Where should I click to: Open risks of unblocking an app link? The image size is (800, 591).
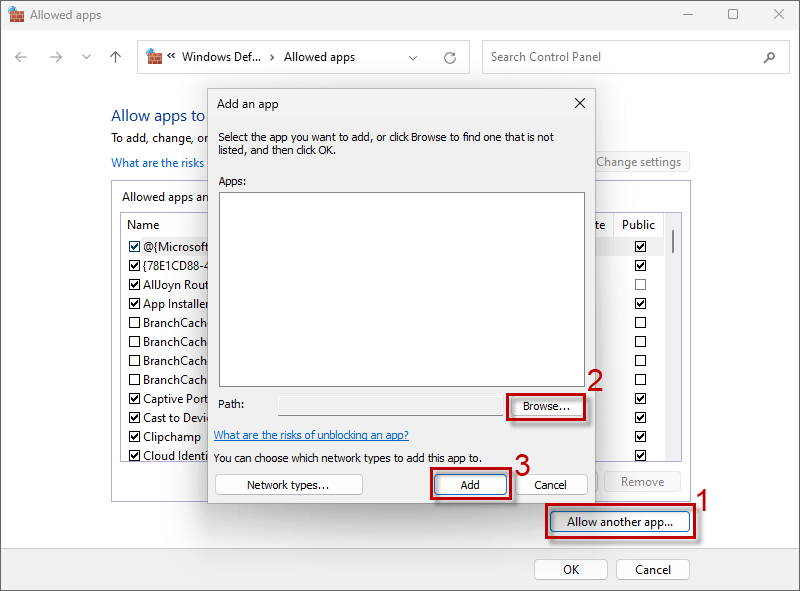311,435
